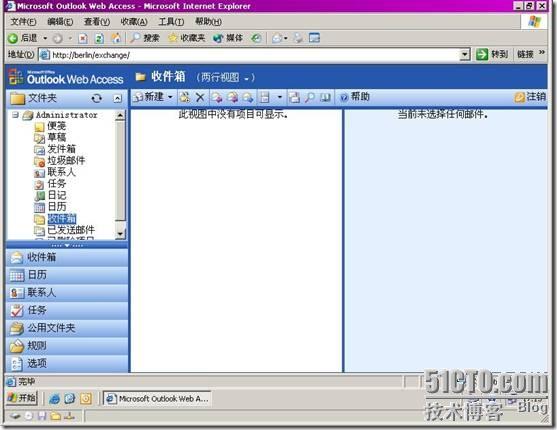Click the IE Home icon
Viewport: 557px width, 430px height.
tap(116, 38)
